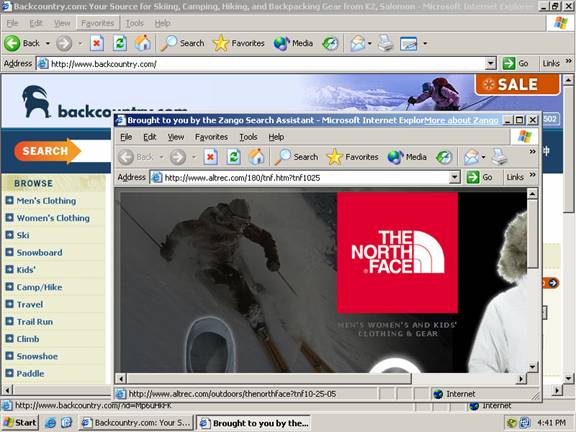Click More about Zango link

pos(461,120)
